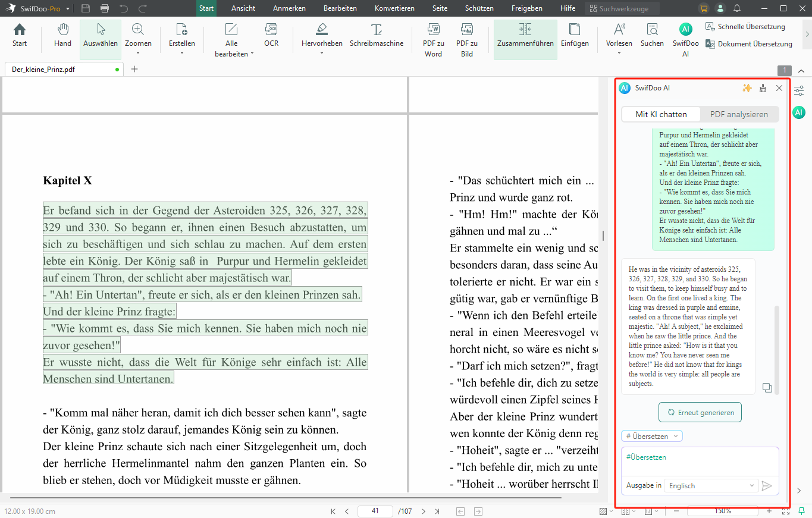
Task: Open the Schützen ribbon tab
Action: click(x=479, y=8)
